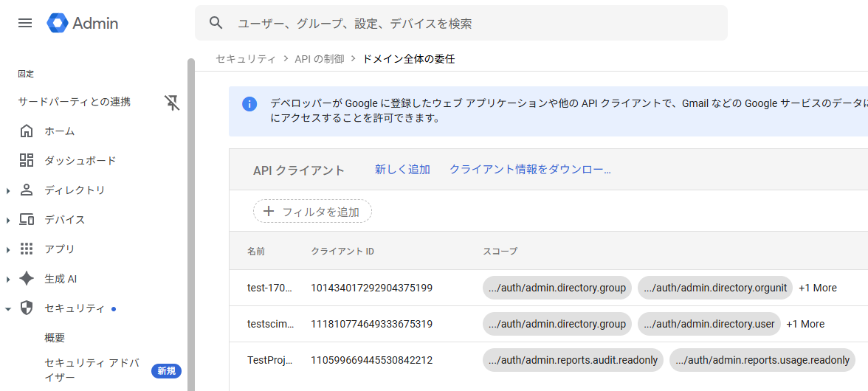This screenshot has width=868, height=391.
Task: Click クライアント情報をダウンロード link
Action: click(x=530, y=170)
